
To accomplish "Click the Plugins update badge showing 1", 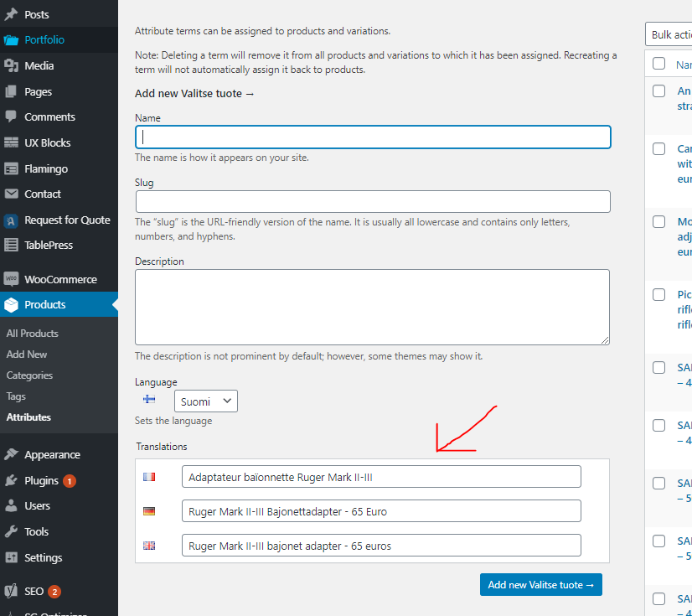I will [70, 481].
